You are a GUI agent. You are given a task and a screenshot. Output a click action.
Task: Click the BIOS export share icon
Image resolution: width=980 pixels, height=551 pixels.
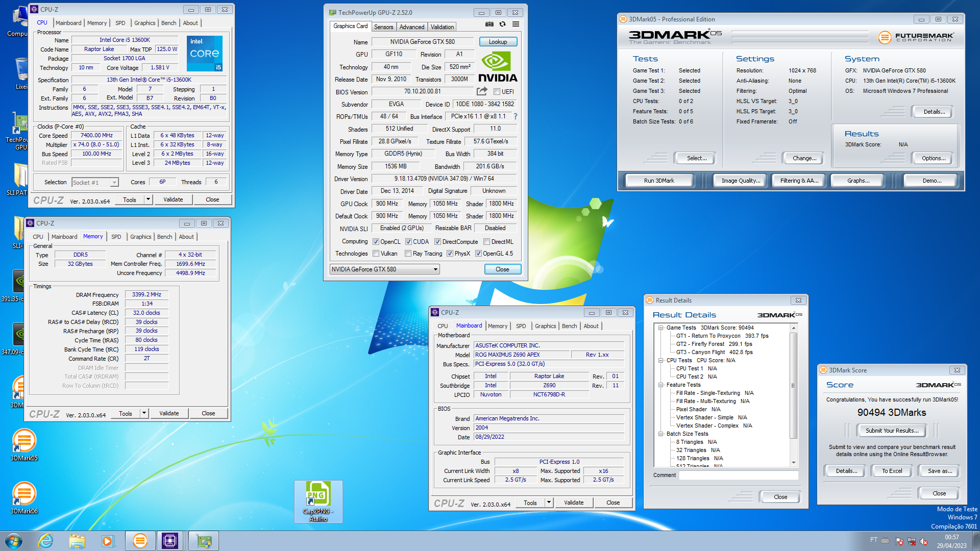pos(482,91)
